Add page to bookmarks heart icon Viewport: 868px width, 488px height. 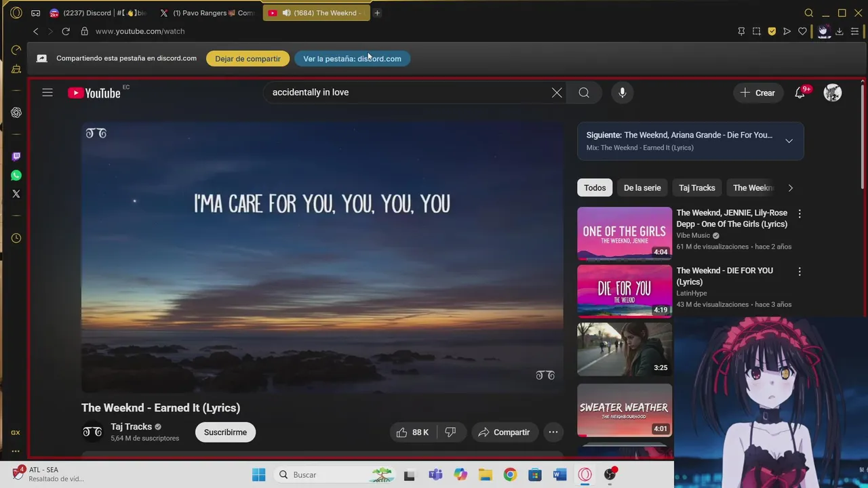802,31
